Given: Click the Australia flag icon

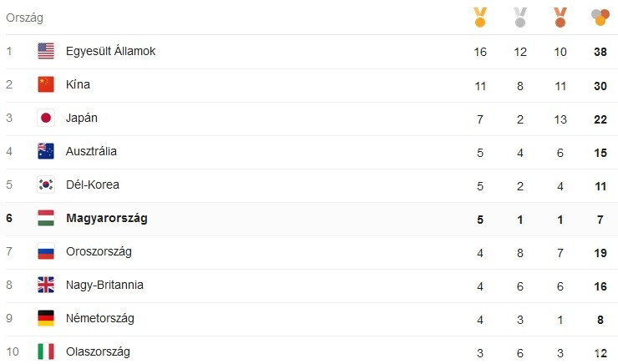Looking at the screenshot, I should [46, 151].
